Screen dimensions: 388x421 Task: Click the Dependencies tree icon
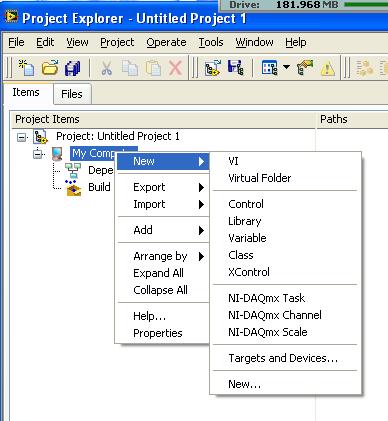tap(73, 171)
